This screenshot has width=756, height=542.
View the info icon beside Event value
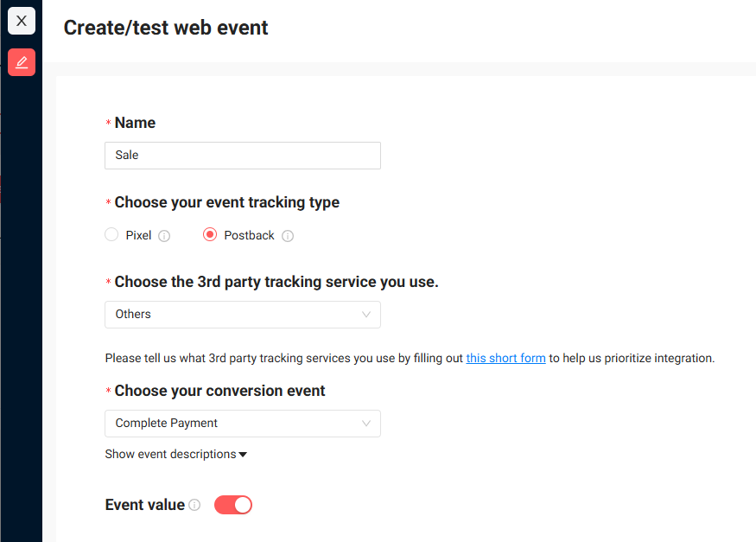coord(196,504)
